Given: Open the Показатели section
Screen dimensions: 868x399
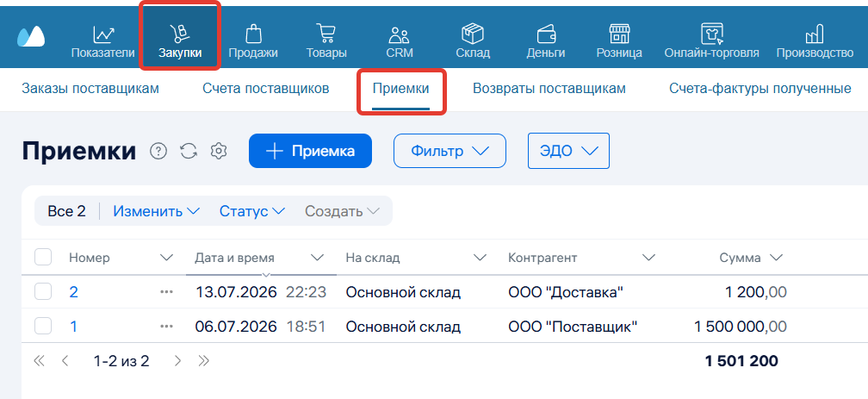Looking at the screenshot, I should (103, 42).
